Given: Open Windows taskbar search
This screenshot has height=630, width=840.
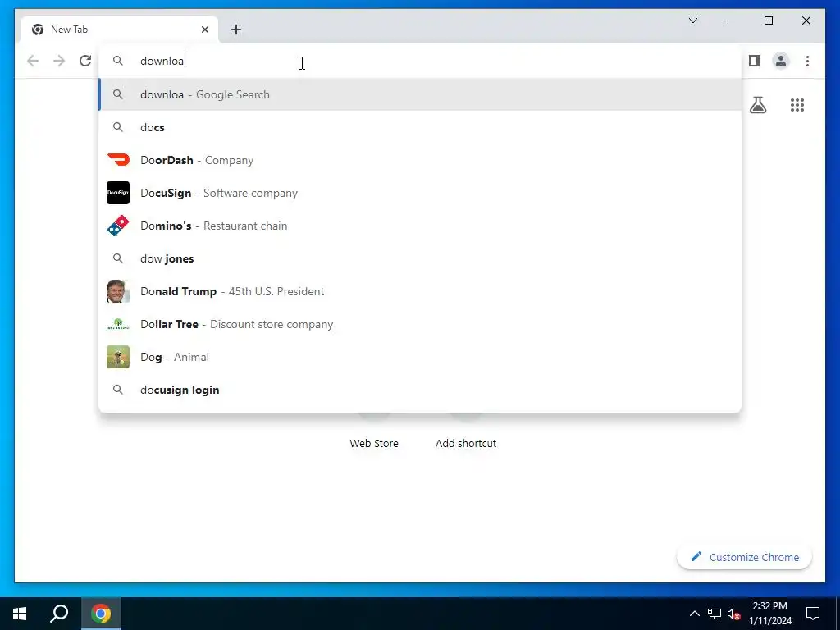Looking at the screenshot, I should [59, 614].
